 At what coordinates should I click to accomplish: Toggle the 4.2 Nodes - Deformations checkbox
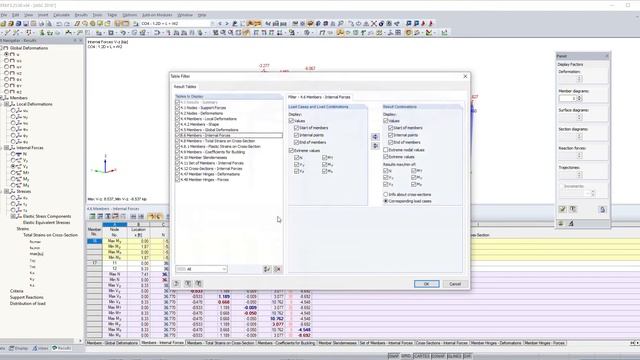(178, 113)
